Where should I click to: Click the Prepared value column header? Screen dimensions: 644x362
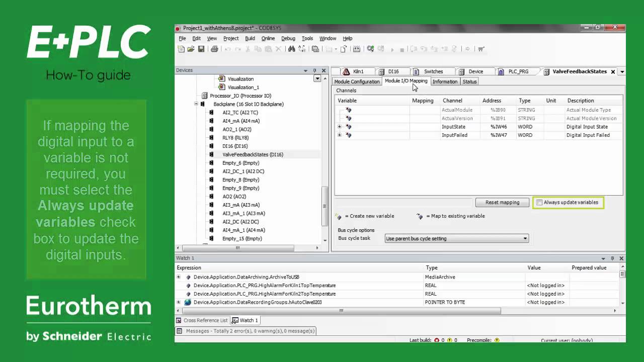[x=589, y=268]
